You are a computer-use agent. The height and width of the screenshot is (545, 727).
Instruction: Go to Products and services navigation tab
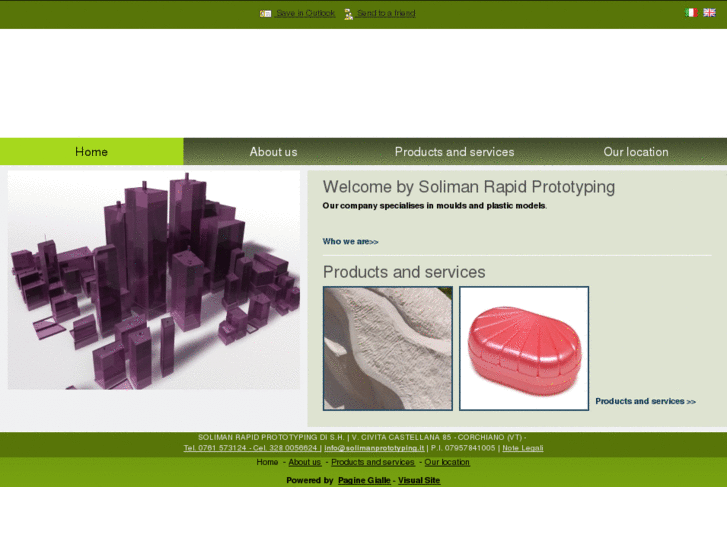pyautogui.click(x=454, y=152)
